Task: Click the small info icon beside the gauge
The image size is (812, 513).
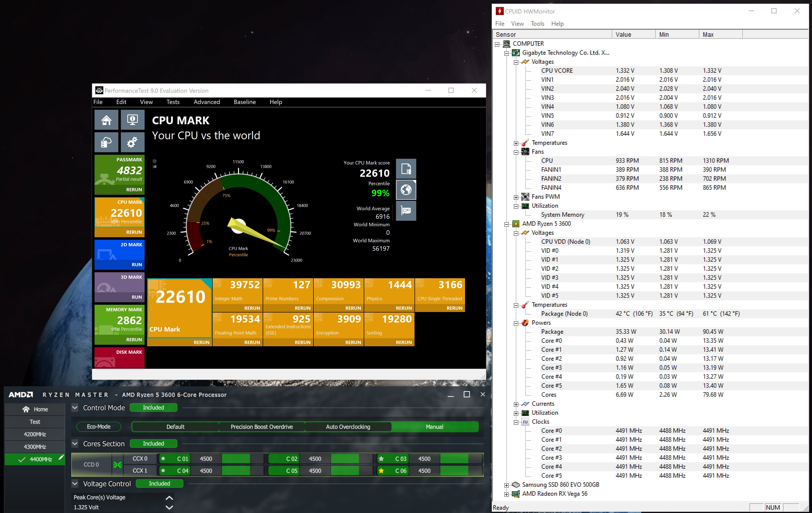Action: point(155,161)
